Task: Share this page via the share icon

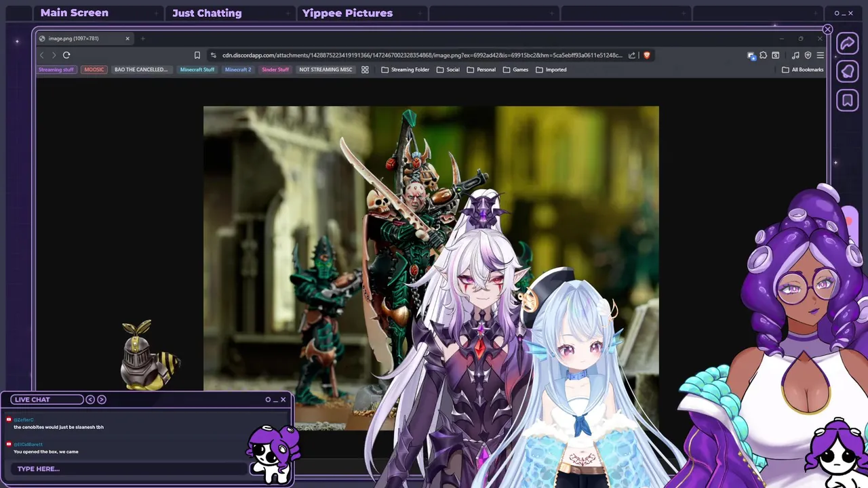Action: pyautogui.click(x=632, y=55)
